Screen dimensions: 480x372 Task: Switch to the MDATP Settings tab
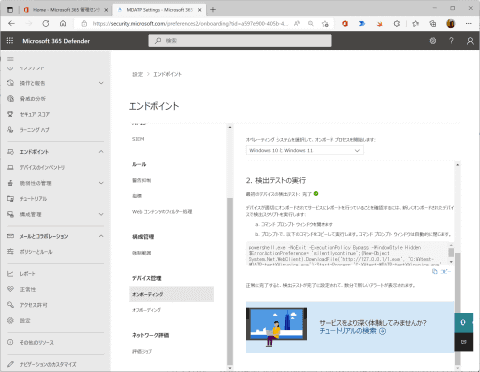159,10
